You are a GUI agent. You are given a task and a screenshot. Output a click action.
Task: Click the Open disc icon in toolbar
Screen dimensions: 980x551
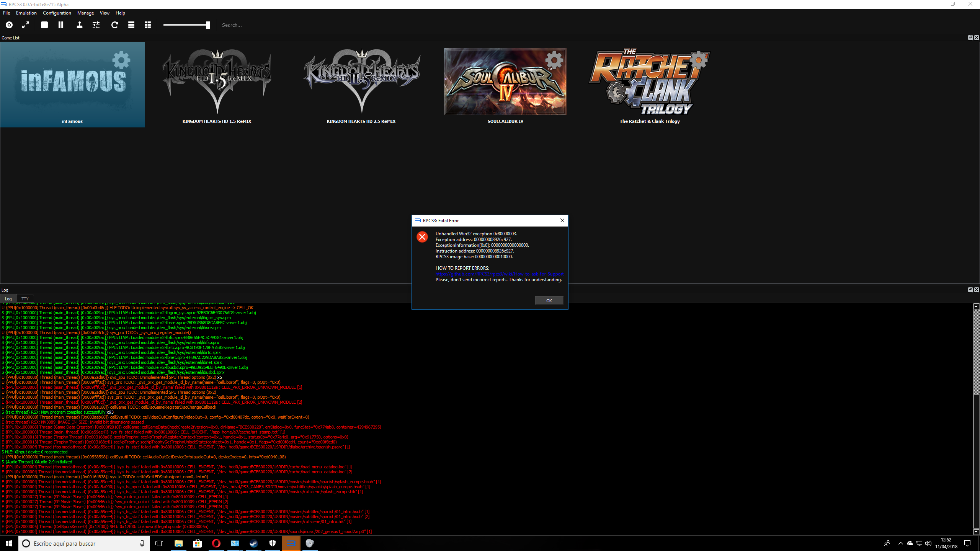pos(9,25)
